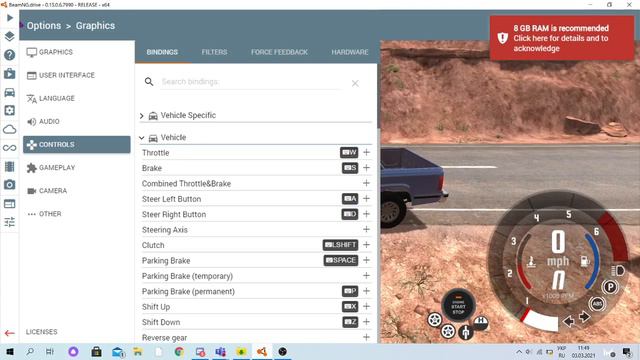
Task: Open the BeamNG.drive taskbar icon
Action: (x=262, y=351)
